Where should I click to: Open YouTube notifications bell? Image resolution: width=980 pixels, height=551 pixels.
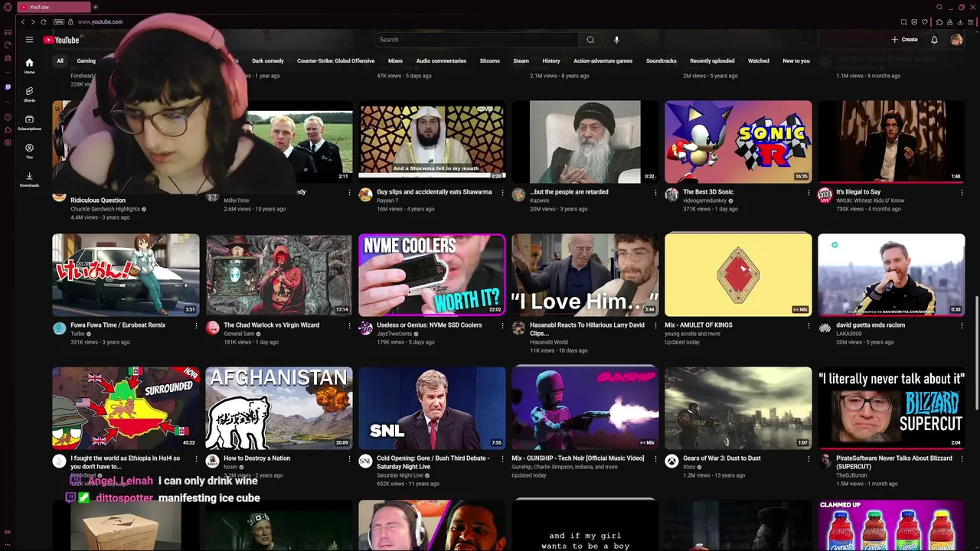[934, 40]
